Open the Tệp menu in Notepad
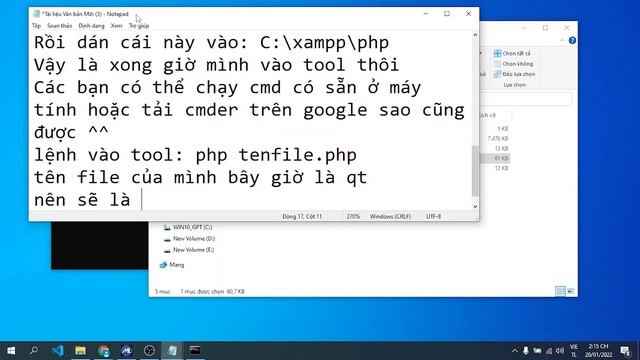 pos(36,26)
